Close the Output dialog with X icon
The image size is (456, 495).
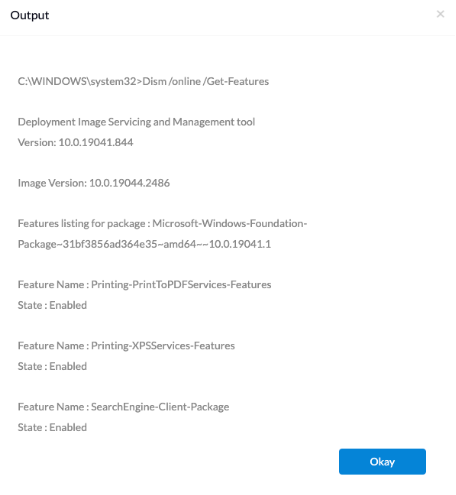pyautogui.click(x=440, y=14)
